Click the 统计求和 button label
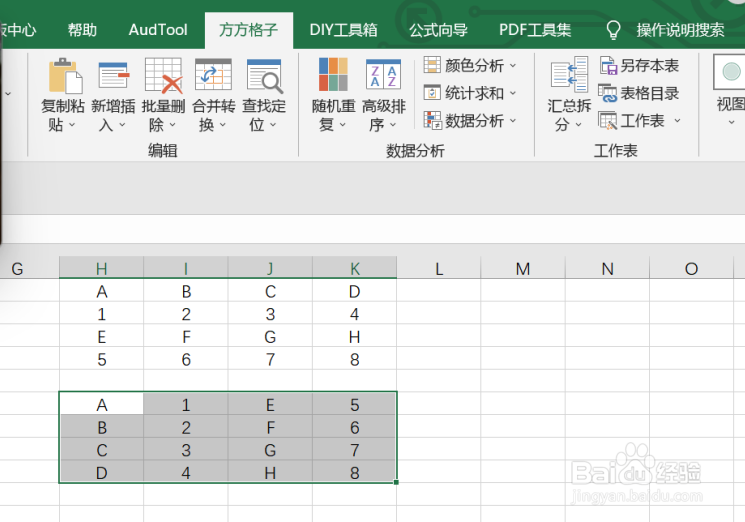Image resolution: width=745 pixels, height=522 pixels. [474, 93]
